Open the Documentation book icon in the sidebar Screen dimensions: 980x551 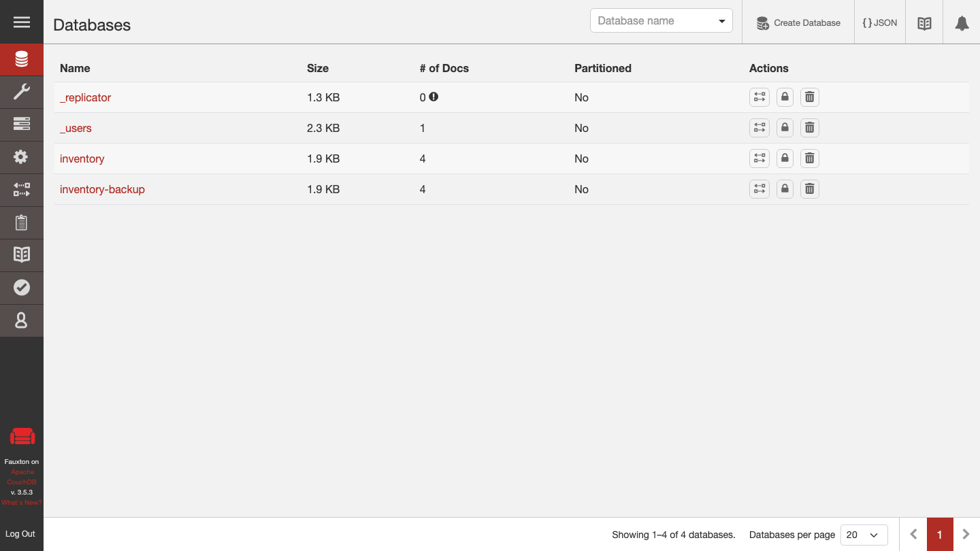[22, 255]
